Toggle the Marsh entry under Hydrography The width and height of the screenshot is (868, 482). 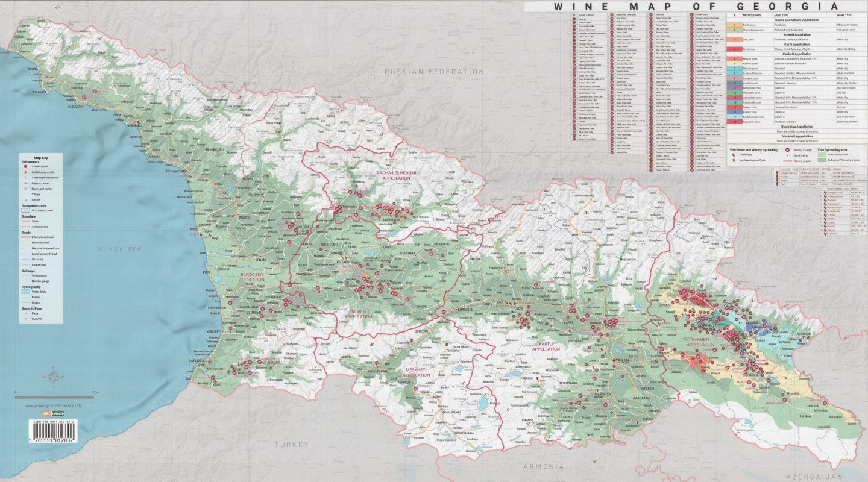pyautogui.click(x=27, y=298)
